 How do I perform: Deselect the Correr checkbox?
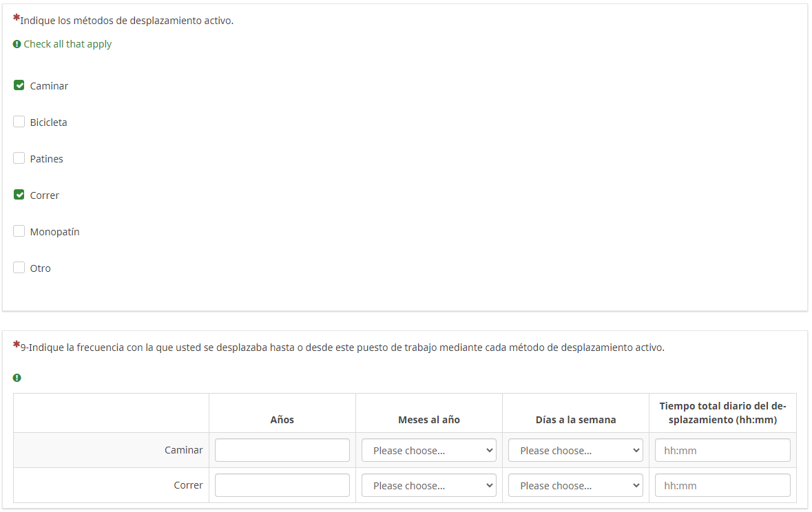coord(19,195)
